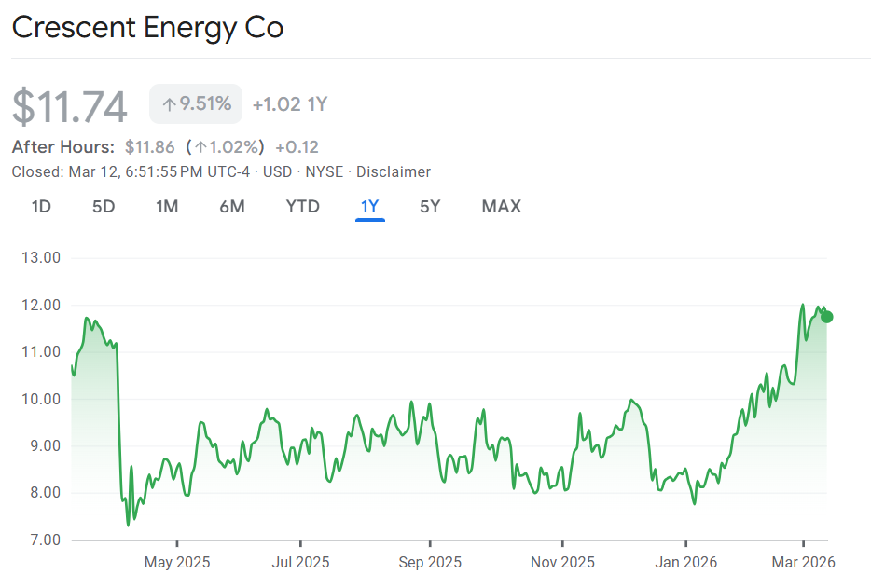
Task: Click the Sep 2025 axis label
Action: [x=430, y=562]
